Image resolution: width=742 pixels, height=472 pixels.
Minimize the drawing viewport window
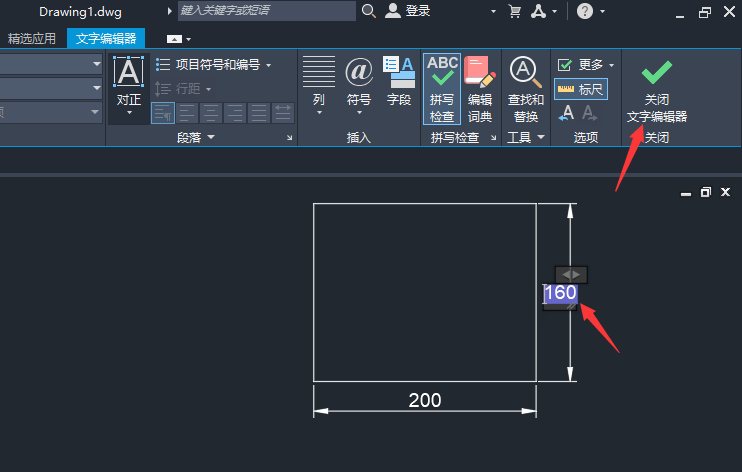(686, 193)
